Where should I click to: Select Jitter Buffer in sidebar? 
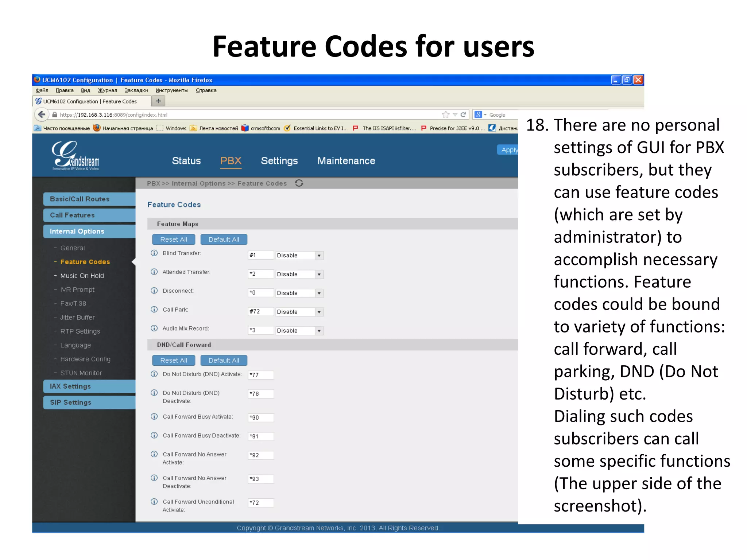pyautogui.click(x=77, y=317)
